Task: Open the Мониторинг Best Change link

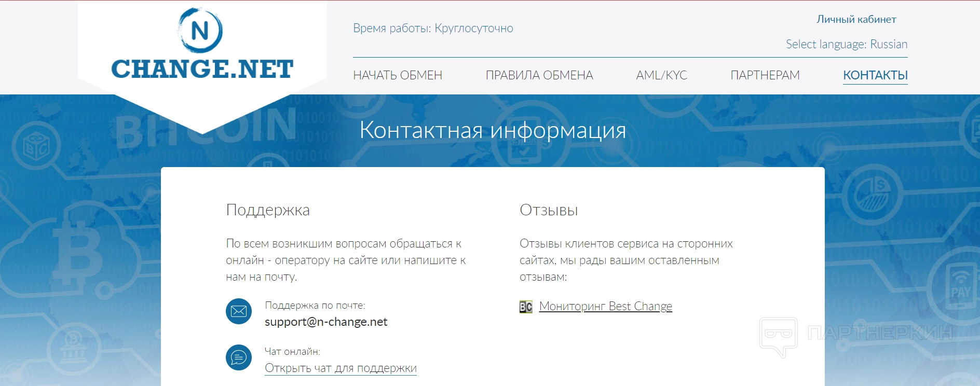Action: (x=606, y=306)
